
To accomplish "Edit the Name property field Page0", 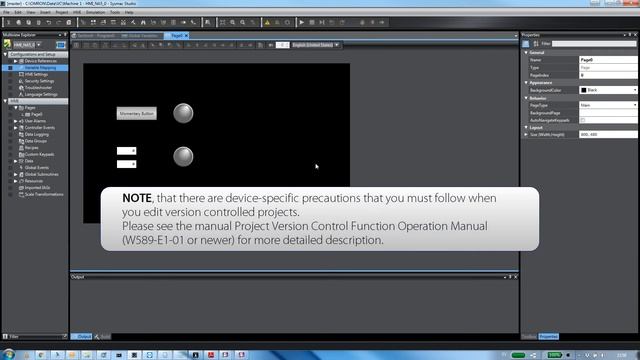I will 608,60.
